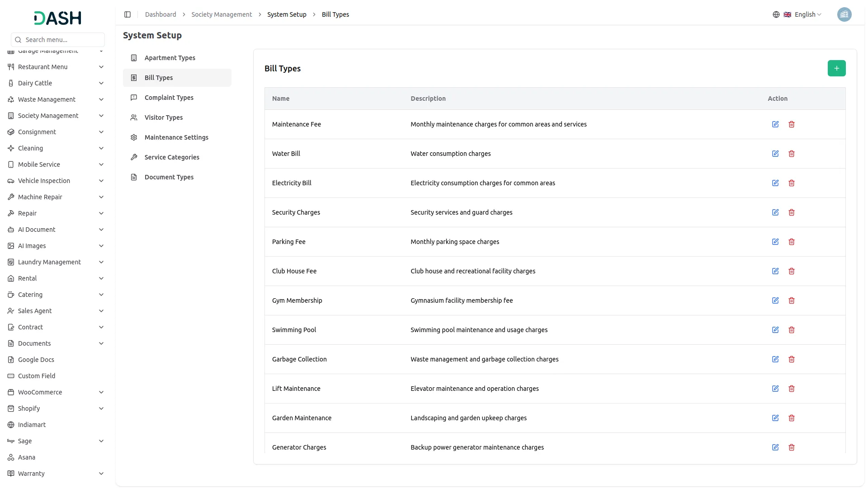Open the Complaint Types setup tab
Viewport: 868px width, 488px height.
[x=169, y=98]
